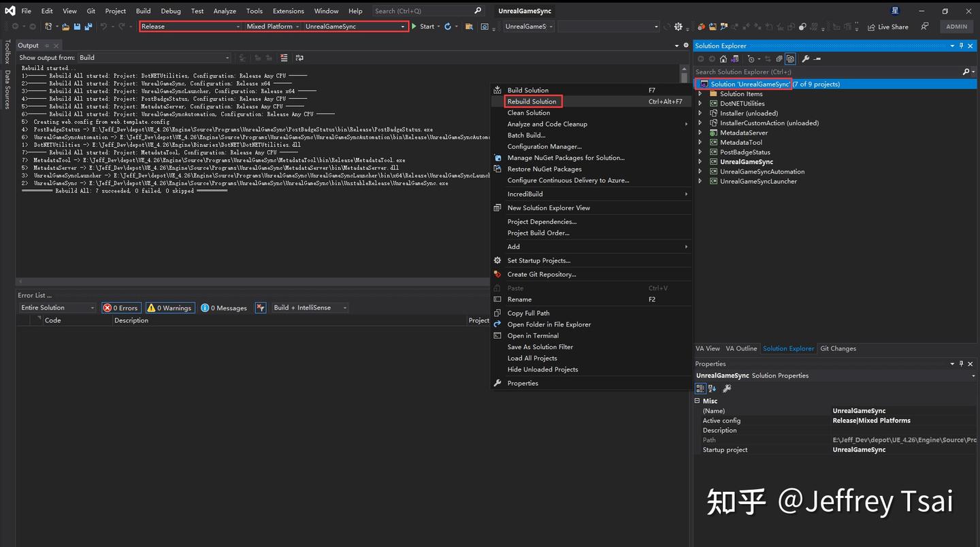Select the Collapse All icon in Solution Explorer
The width and height of the screenshot is (980, 547).
tap(779, 59)
